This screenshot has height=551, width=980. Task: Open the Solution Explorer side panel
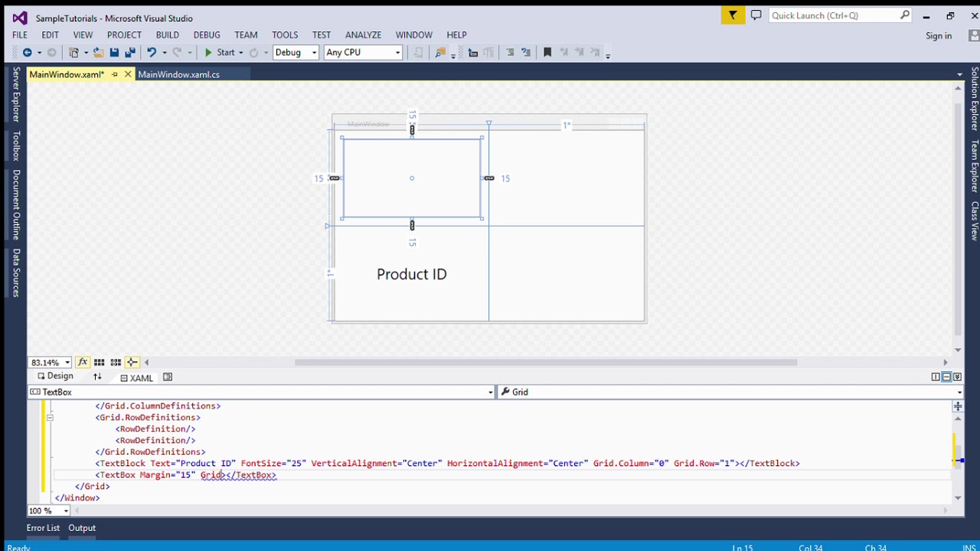tap(975, 98)
